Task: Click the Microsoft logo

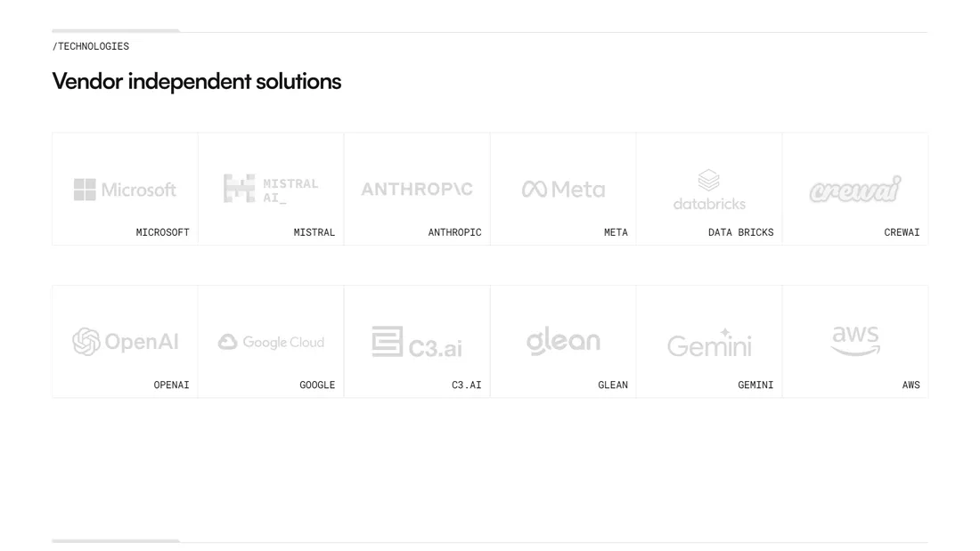Action: point(125,190)
